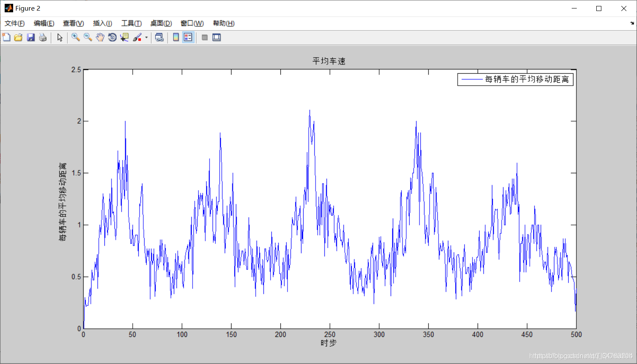Screen dimensions: 637x364
Task: Activate the Brush data tool
Action: point(137,37)
